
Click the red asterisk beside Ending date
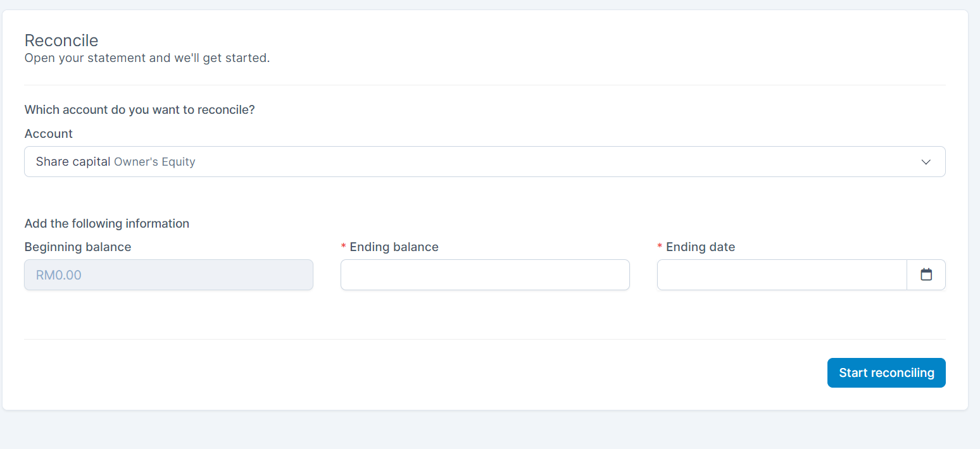(x=660, y=247)
